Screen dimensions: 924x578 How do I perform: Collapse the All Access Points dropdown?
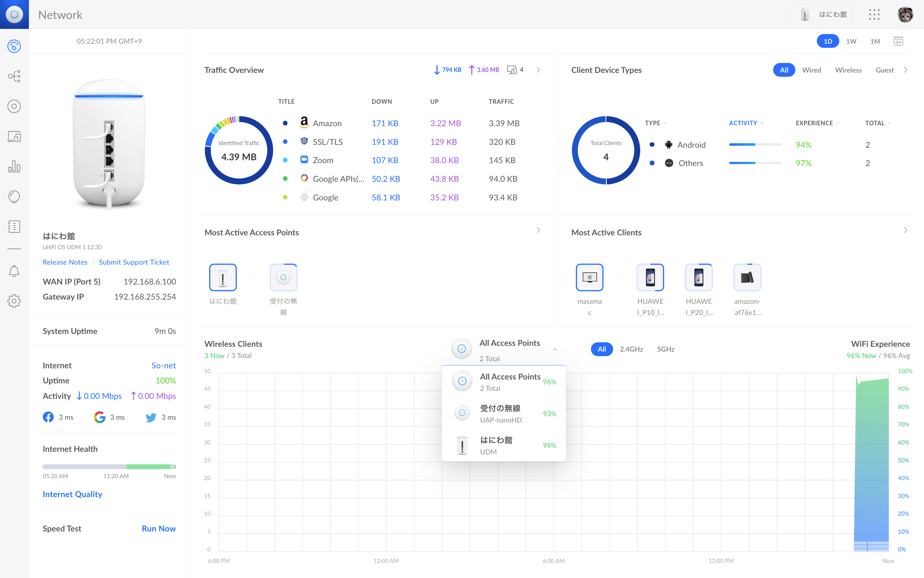(555, 349)
